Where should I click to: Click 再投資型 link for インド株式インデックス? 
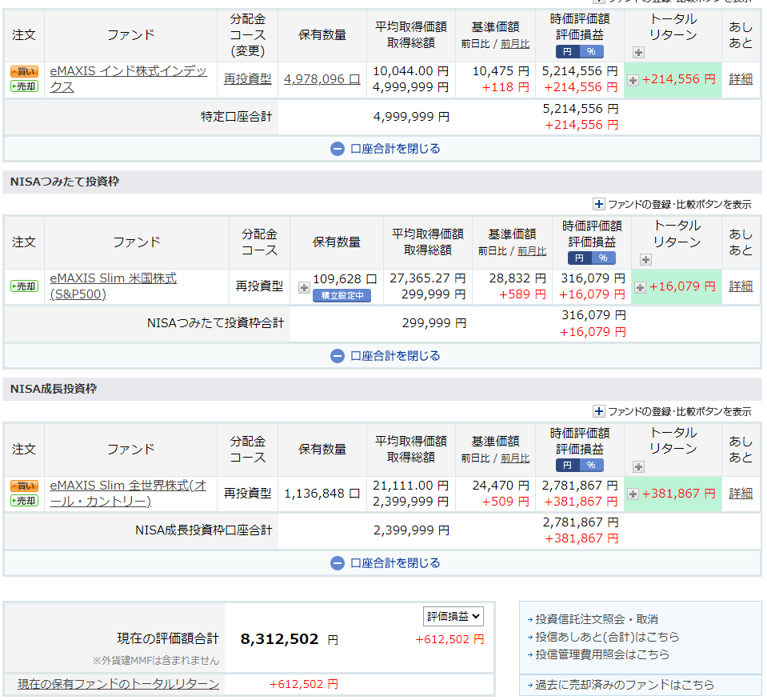point(247,78)
